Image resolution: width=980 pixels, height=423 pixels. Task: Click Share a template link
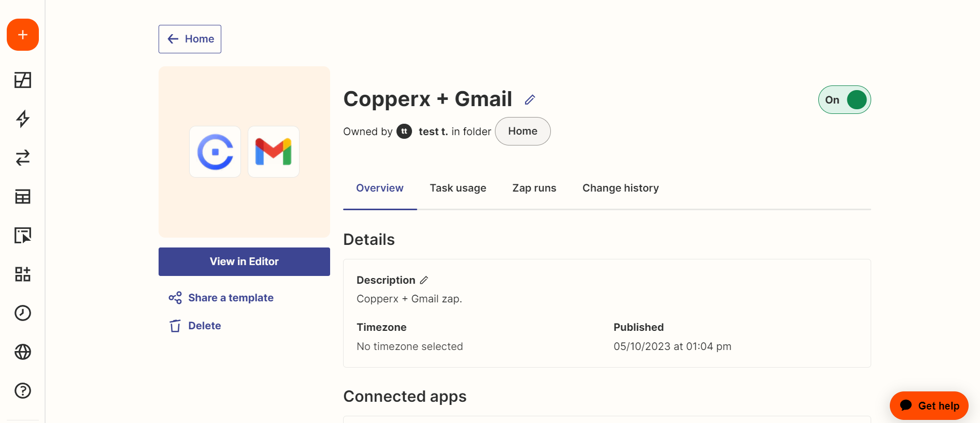pyautogui.click(x=221, y=298)
